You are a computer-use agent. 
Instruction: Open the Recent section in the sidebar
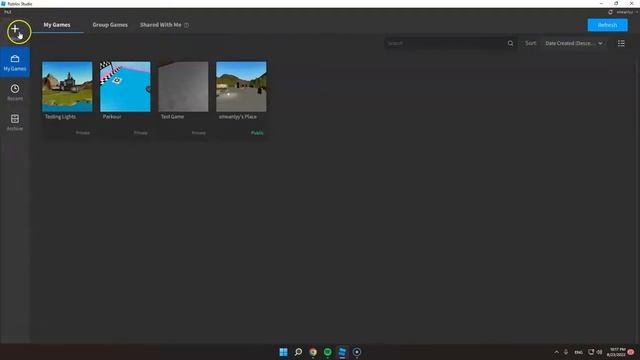(15, 92)
